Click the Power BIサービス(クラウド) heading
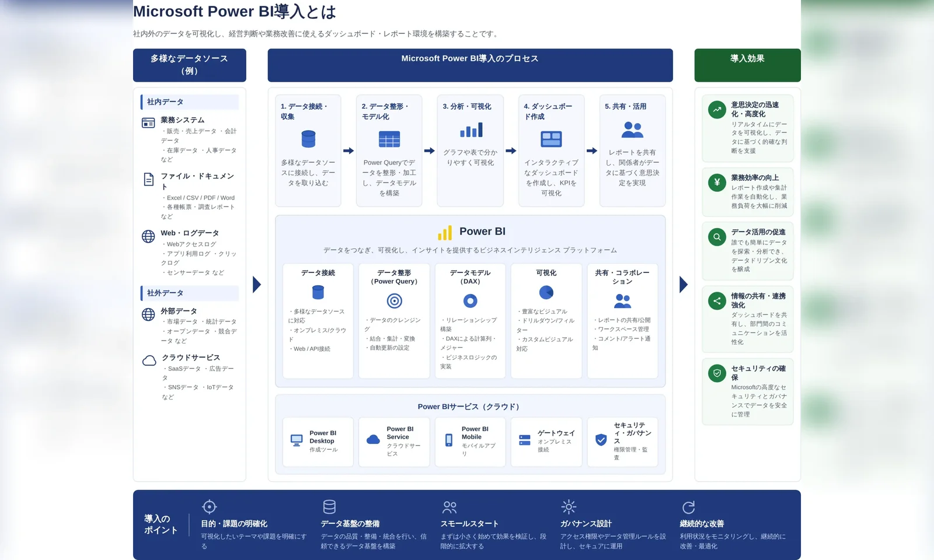934x560 pixels. pos(470,407)
